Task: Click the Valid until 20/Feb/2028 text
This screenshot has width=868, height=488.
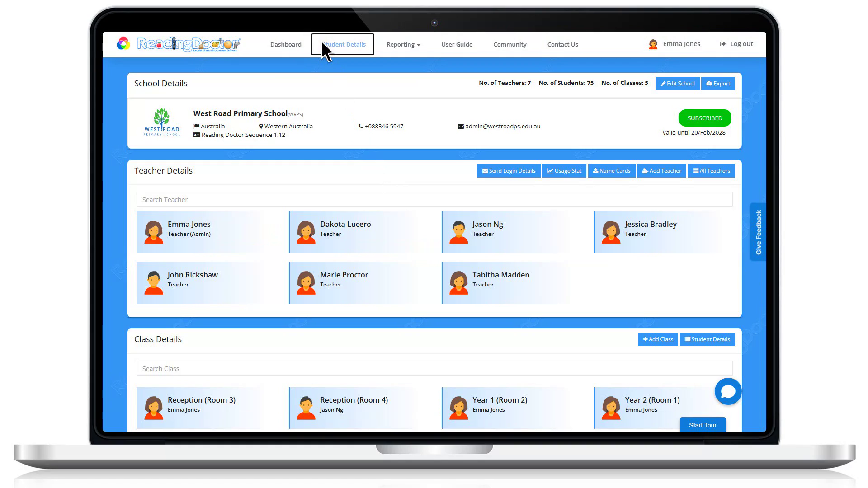Action: click(694, 133)
